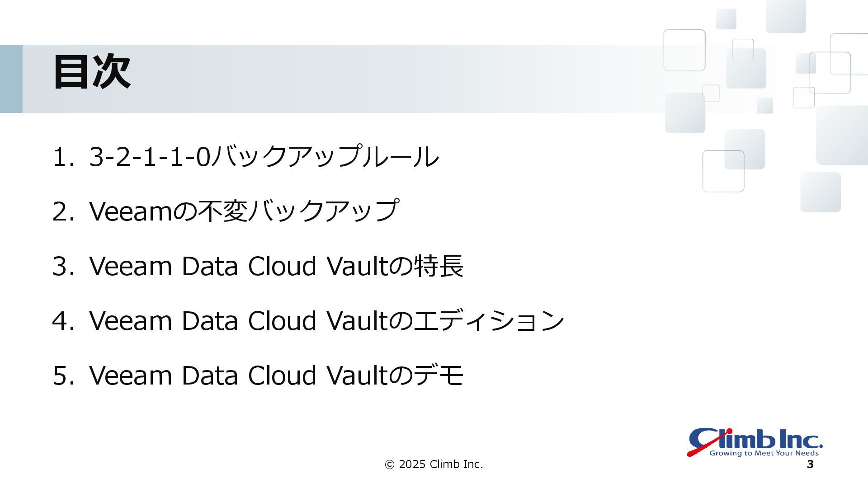The width and height of the screenshot is (868, 488).
Task: Click list number 2 marker
Action: point(63,211)
